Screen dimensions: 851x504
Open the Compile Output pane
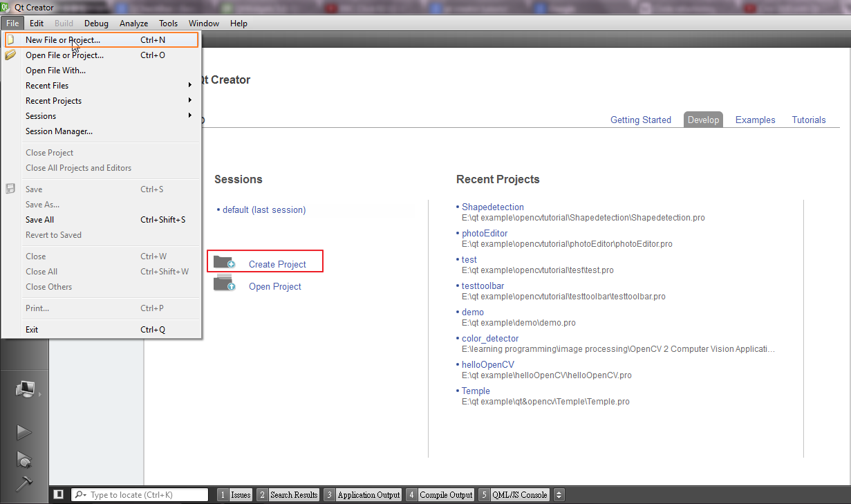(x=440, y=495)
